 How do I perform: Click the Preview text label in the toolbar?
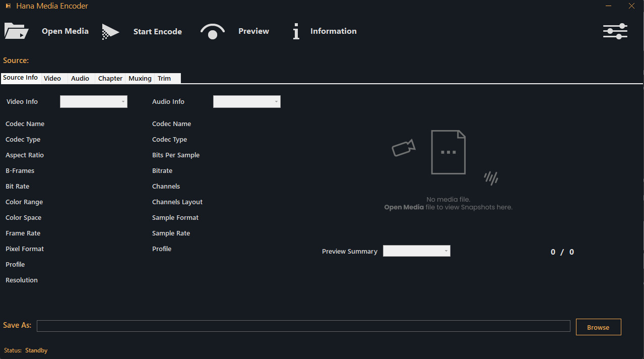coord(254,31)
